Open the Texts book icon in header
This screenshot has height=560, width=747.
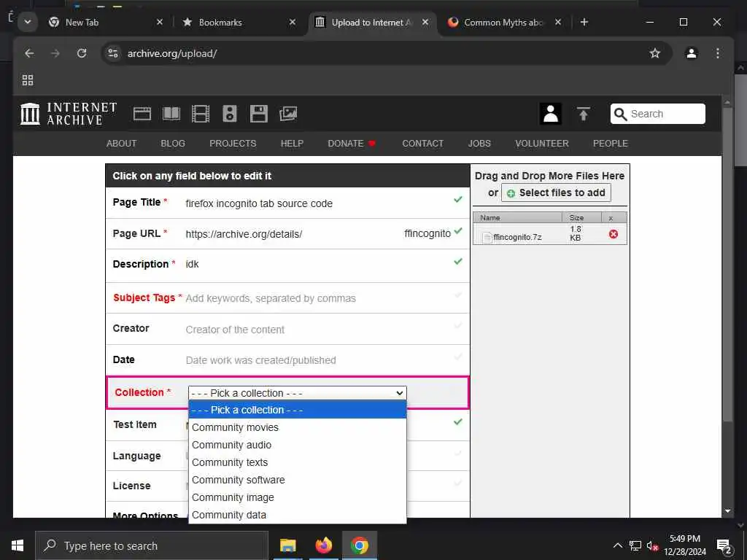(x=171, y=114)
